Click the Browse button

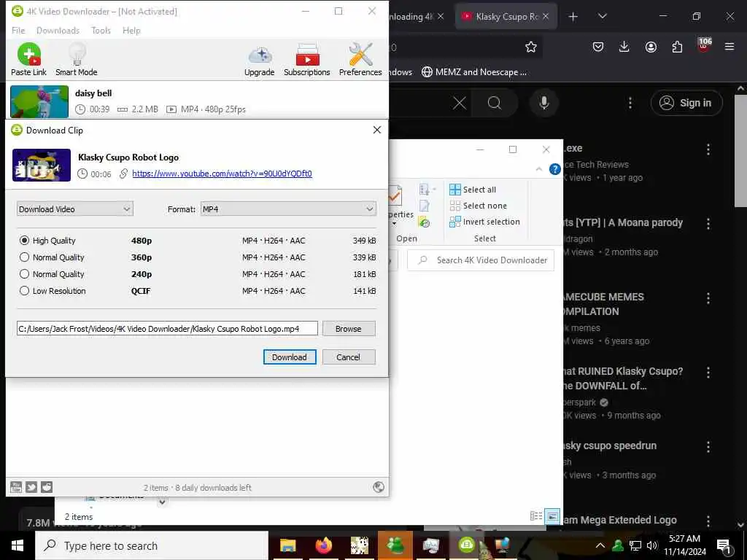[349, 329]
